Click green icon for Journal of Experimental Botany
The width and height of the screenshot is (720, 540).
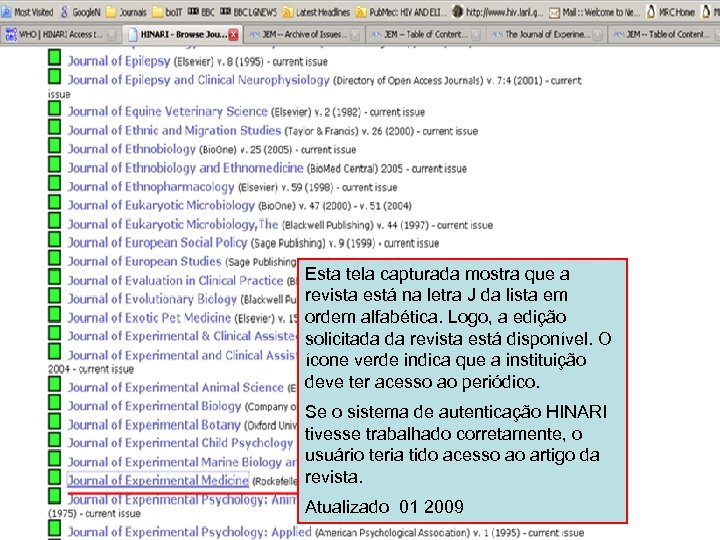(x=55, y=421)
